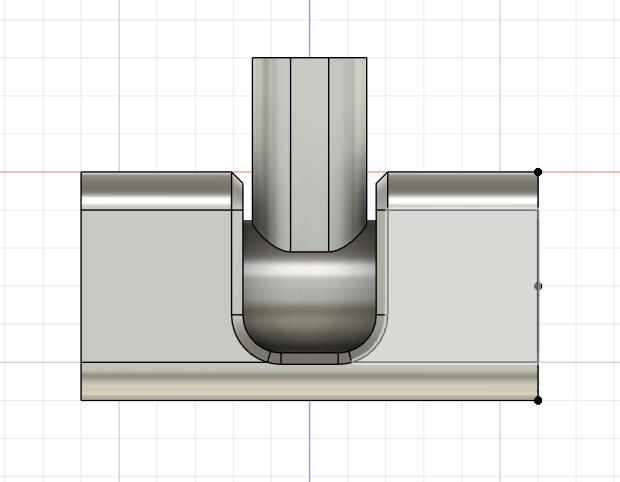Pick the small flat face under the groove

[x=309, y=357]
